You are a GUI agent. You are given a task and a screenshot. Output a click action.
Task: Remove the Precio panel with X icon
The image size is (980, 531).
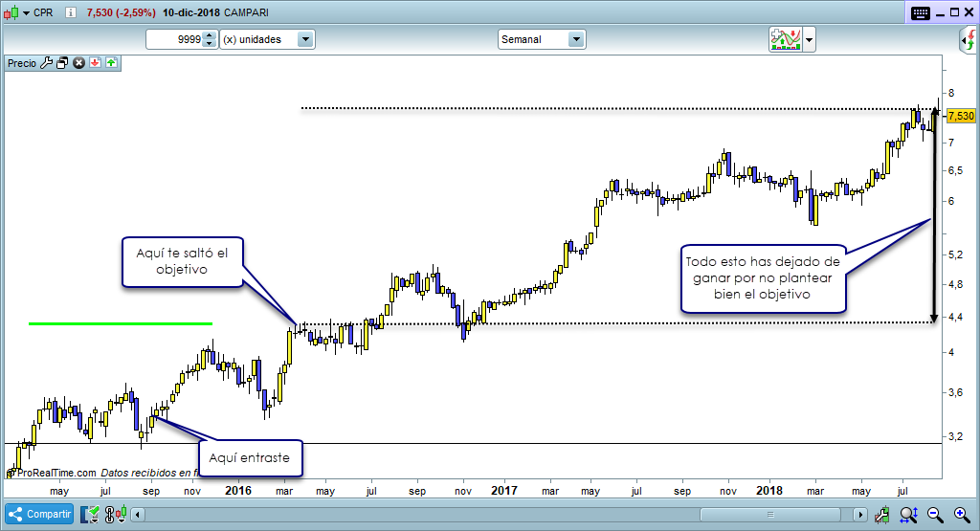(79, 63)
